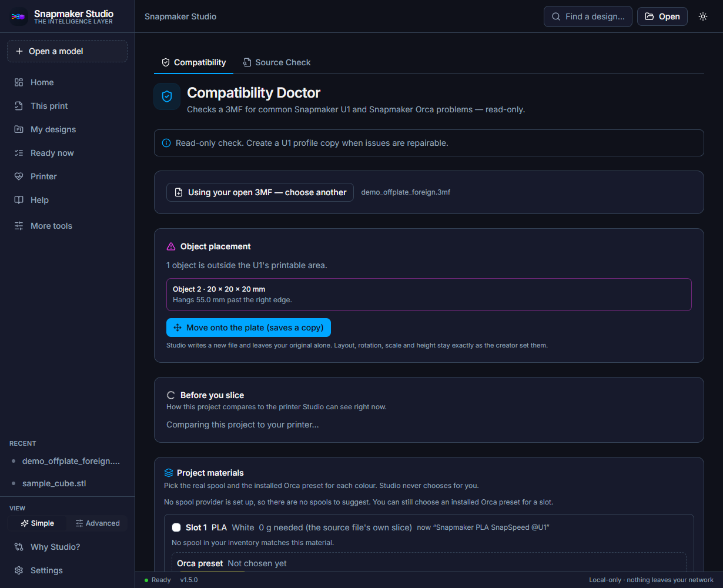
Task: Click the Orca preset Not chosen yet row
Action: (429, 563)
